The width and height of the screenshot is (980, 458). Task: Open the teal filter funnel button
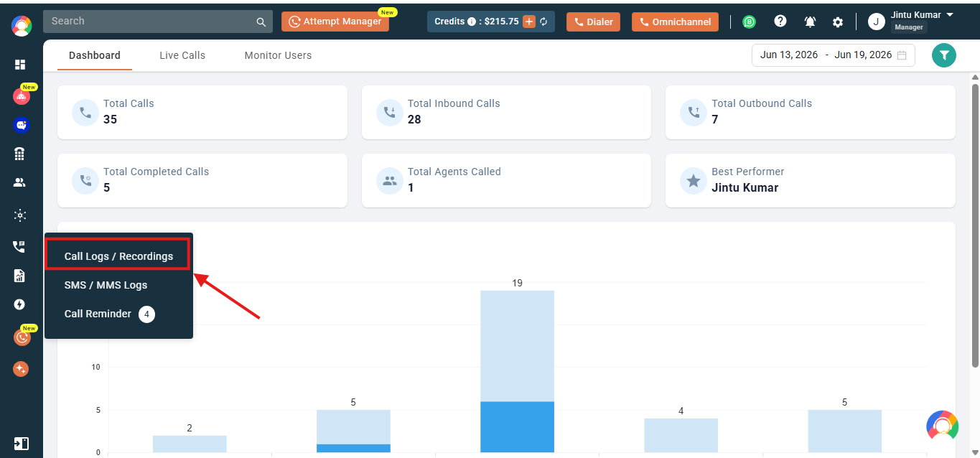[x=944, y=55]
